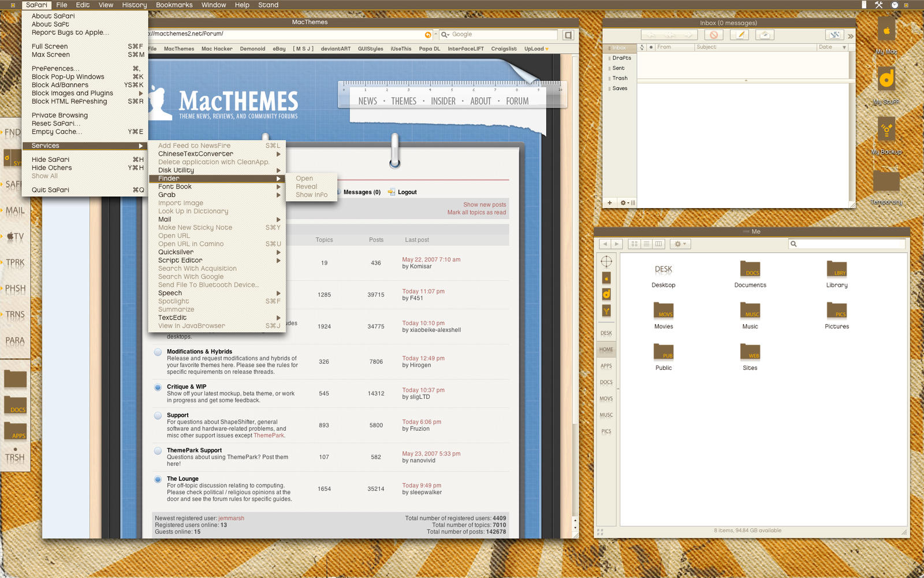Sort messages by the Date column arrow
This screenshot has height=578, width=924.
(x=844, y=47)
